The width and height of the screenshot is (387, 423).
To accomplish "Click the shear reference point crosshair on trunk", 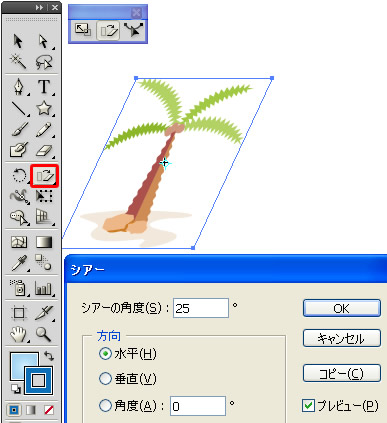I will pos(165,163).
